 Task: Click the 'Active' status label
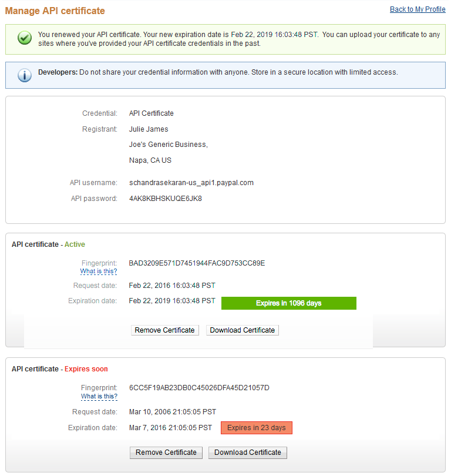pos(75,244)
